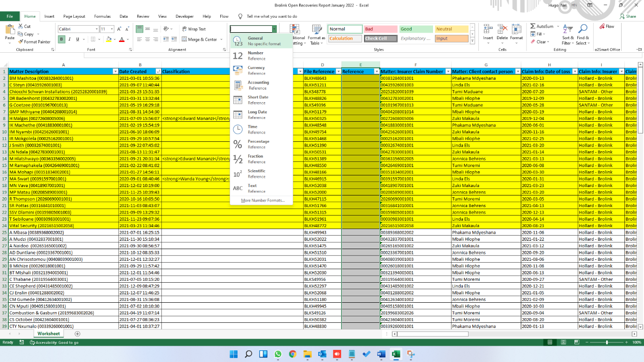This screenshot has width=644, height=362.
Task: Open the Fill button menu
Action: click(x=538, y=34)
